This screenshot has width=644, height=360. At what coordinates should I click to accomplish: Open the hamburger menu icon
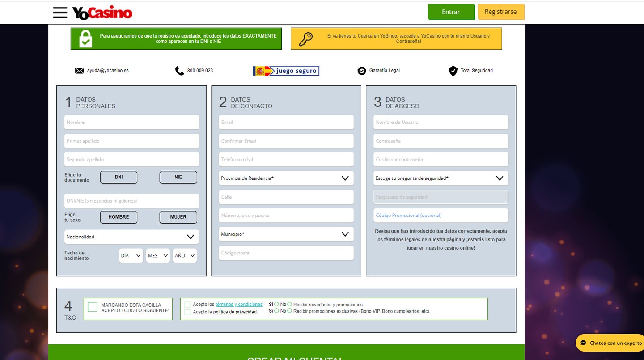[x=60, y=13]
